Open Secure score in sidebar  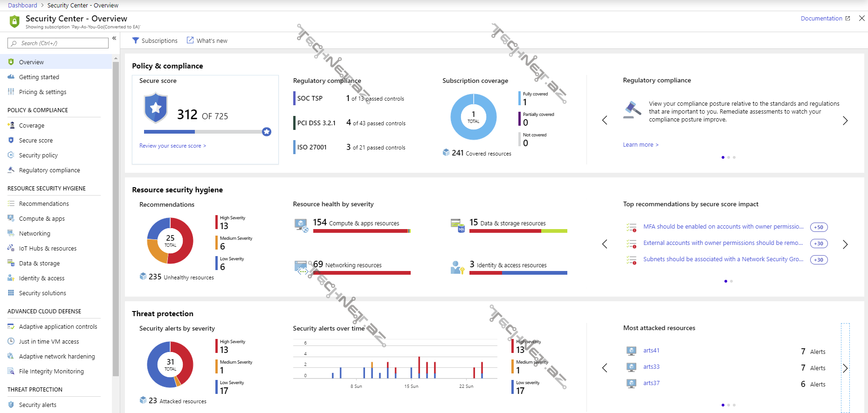pos(36,140)
